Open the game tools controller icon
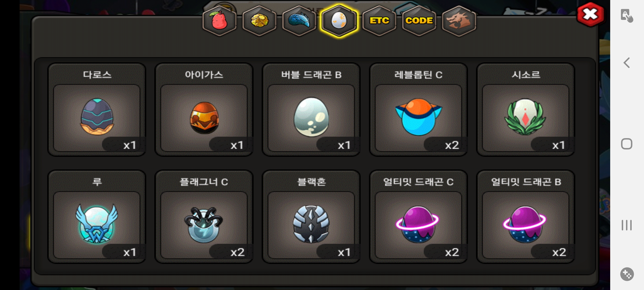Viewport: 644px width, 290px height. [x=627, y=274]
